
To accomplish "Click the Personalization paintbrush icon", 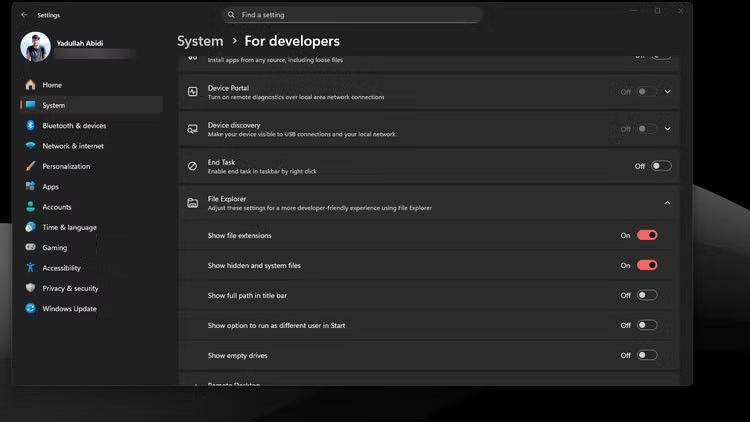I will tap(31, 166).
